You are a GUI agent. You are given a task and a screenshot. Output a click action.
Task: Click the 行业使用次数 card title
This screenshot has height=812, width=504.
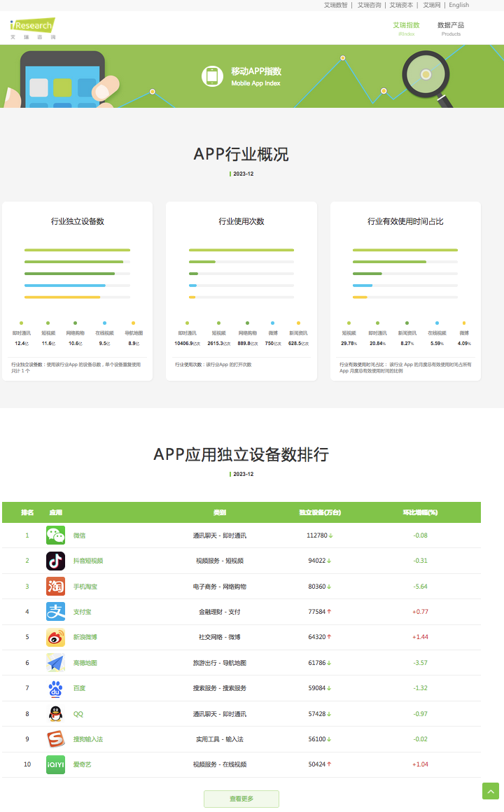pyautogui.click(x=241, y=222)
